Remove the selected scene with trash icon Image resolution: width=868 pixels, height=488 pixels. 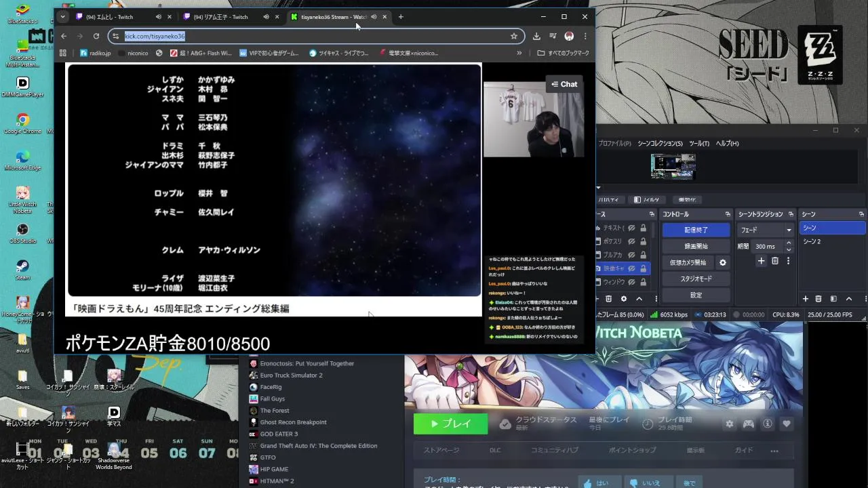pos(818,299)
